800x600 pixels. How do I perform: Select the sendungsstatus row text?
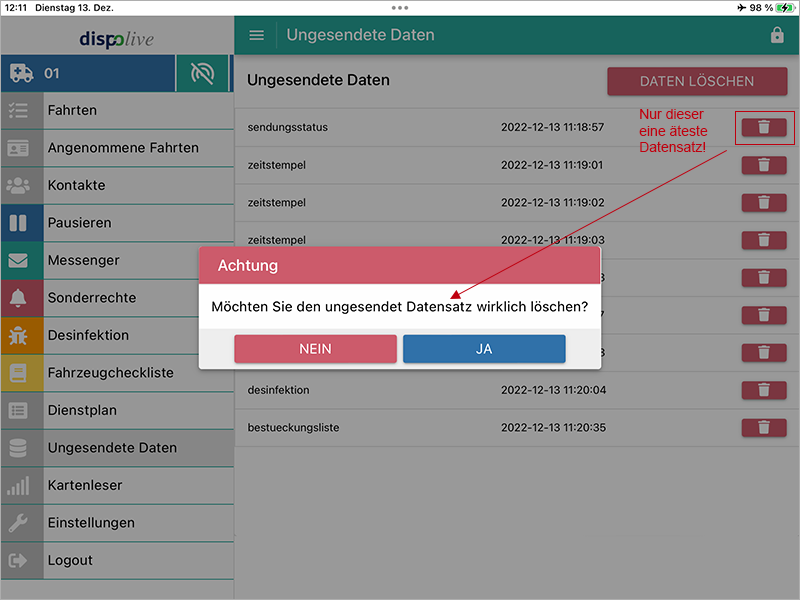click(x=287, y=128)
